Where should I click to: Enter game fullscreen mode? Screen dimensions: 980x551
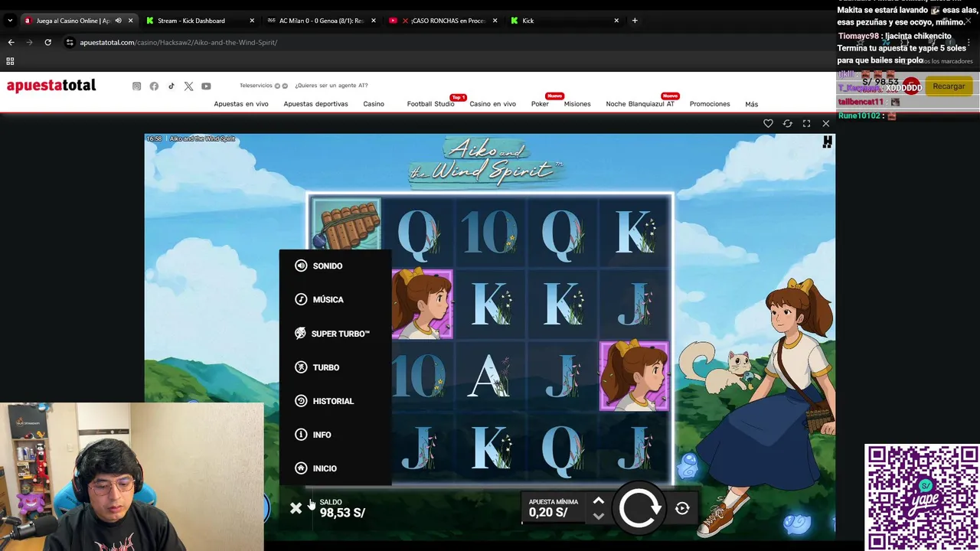806,123
